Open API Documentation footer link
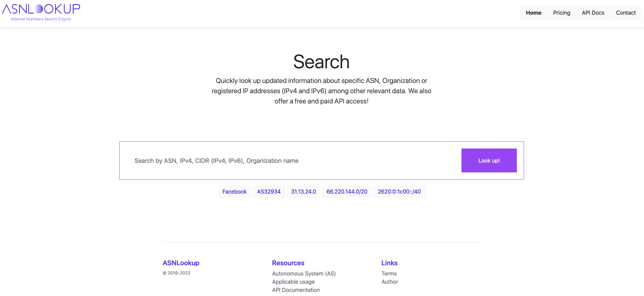This screenshot has height=296, width=644. [x=296, y=290]
